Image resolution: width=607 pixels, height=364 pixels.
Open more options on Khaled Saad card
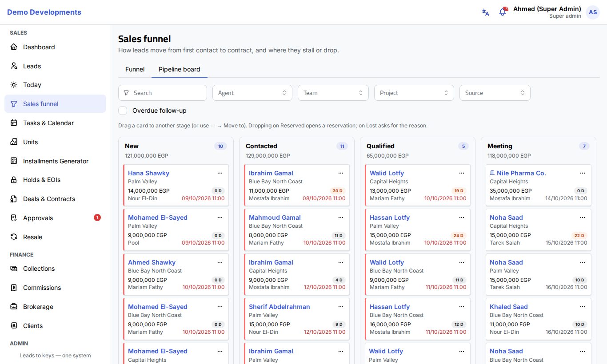583,307
